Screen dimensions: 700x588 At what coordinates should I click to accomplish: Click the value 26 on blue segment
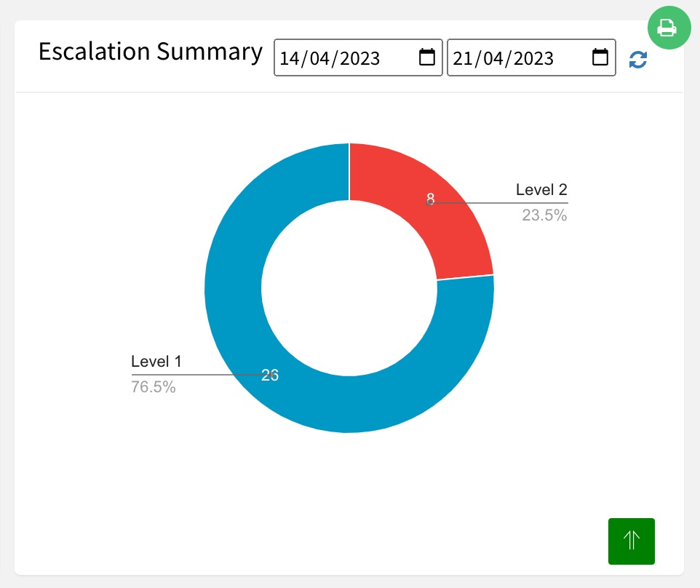coord(270,376)
